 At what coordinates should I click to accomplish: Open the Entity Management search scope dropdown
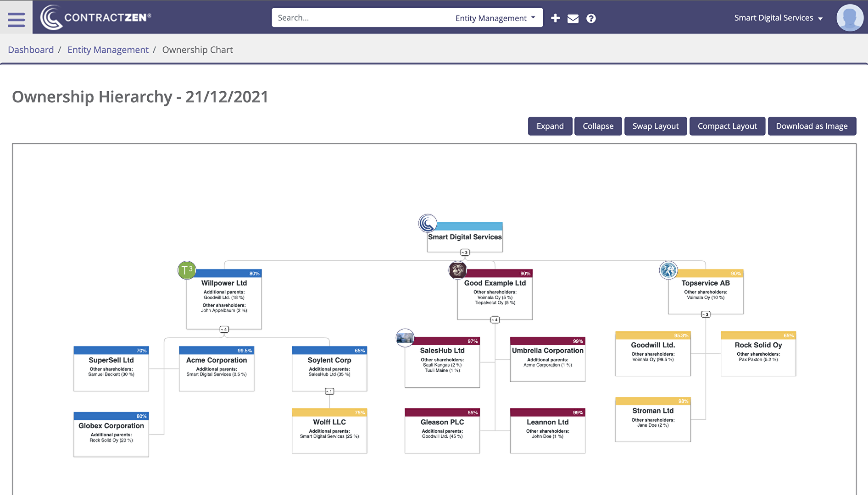pyautogui.click(x=495, y=18)
